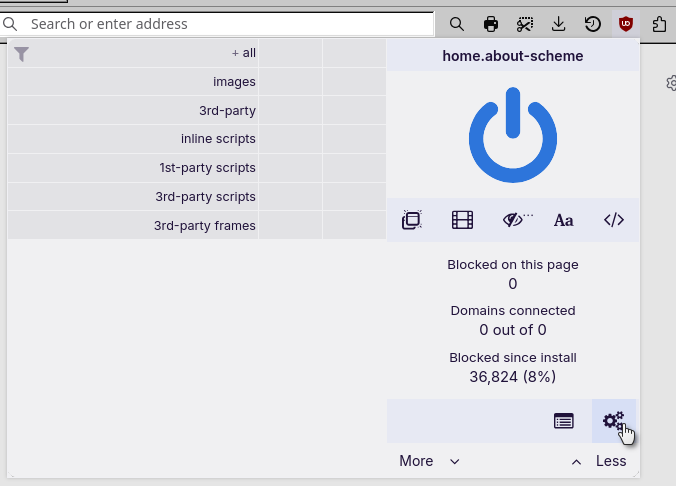Toggle pop-up blocking for this site
Image resolution: width=676 pixels, height=486 pixels.
tap(411, 220)
